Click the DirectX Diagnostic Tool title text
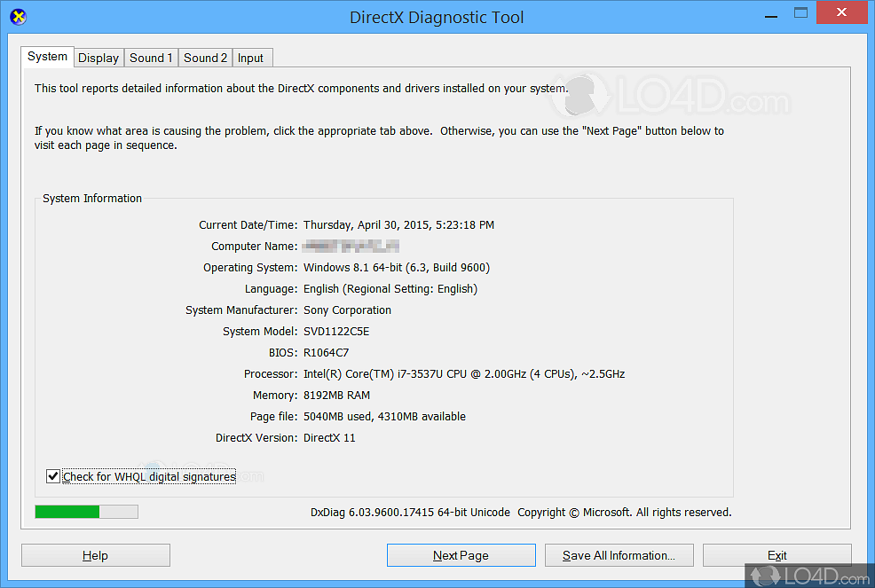Viewport: 875px width, 588px height. pos(437,17)
